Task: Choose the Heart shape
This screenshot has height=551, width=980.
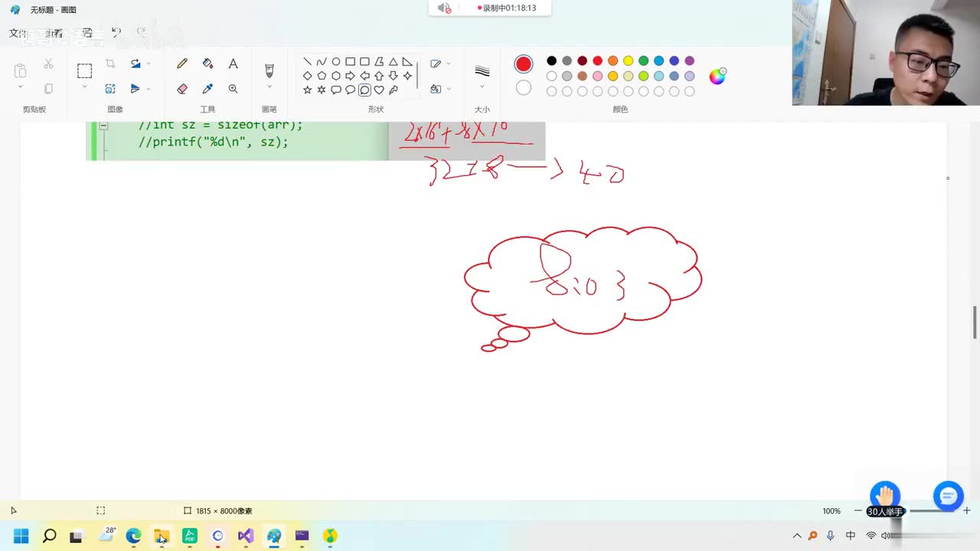Action: [x=379, y=90]
